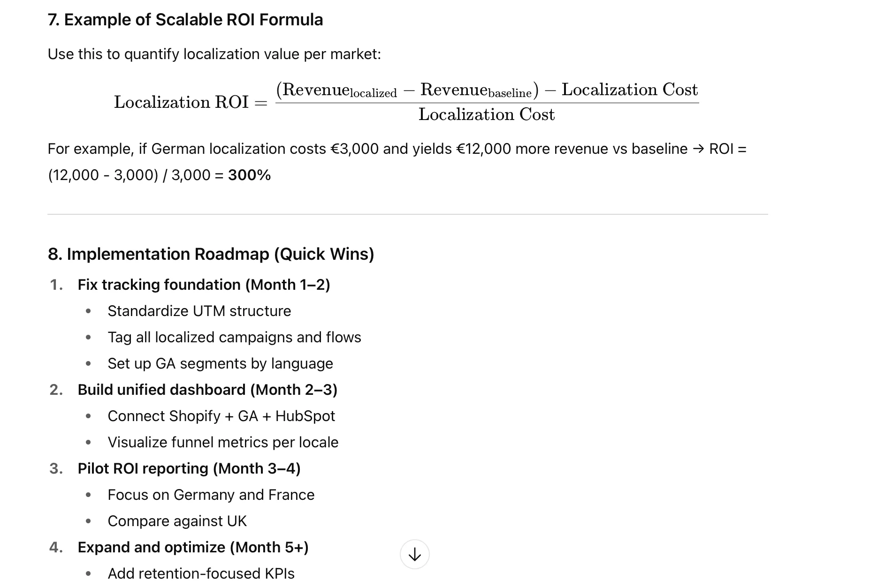Click "Set up GA segments by language" bullet
The height and width of the screenshot is (588, 870).
(x=220, y=363)
